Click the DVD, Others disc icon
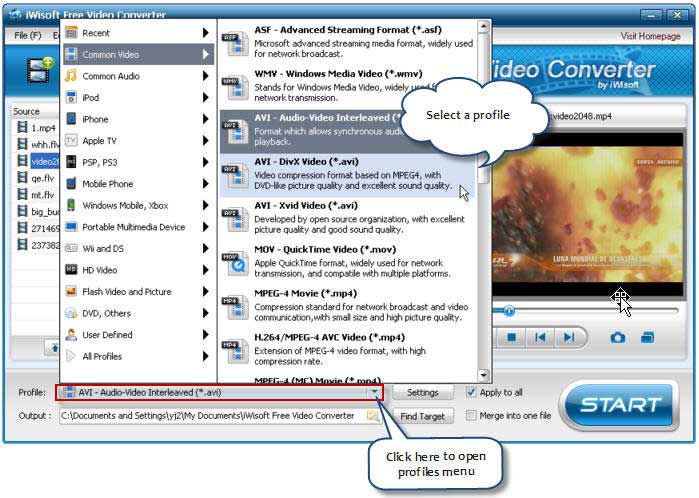Viewport: 699px width, 498px height. [71, 313]
